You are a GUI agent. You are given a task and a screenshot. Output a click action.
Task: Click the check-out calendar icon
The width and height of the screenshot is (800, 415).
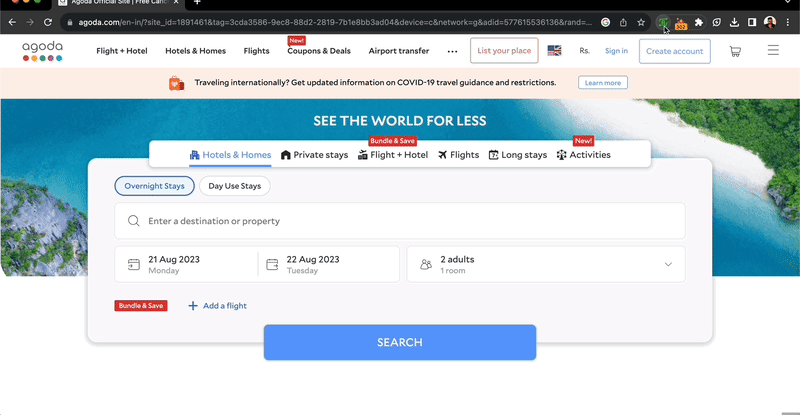coord(272,264)
